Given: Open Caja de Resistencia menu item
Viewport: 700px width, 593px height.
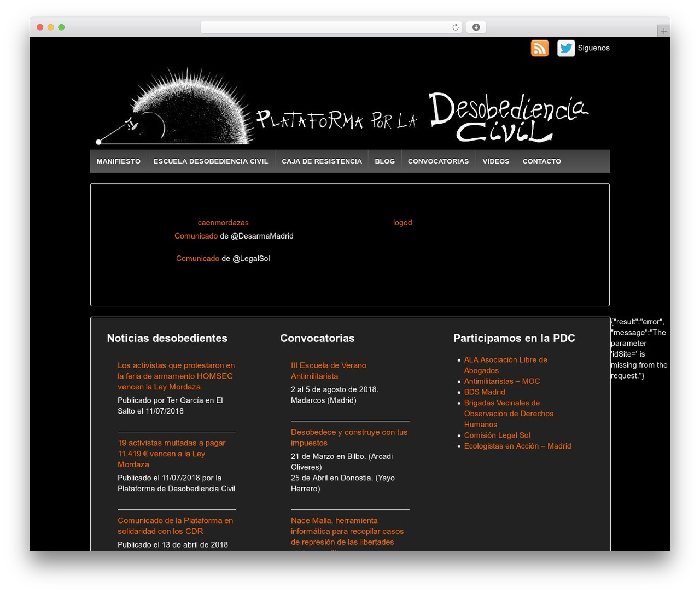Looking at the screenshot, I should [322, 161].
